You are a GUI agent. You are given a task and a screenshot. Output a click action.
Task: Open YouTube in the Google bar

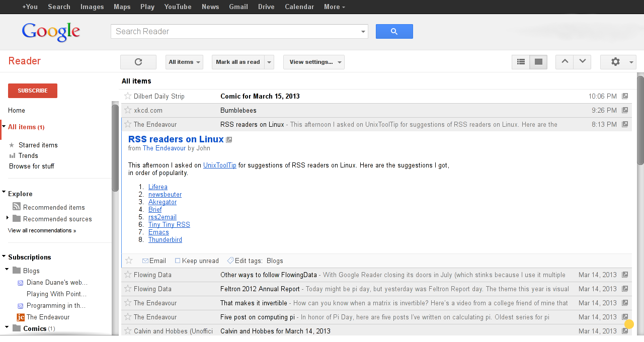coord(178,7)
